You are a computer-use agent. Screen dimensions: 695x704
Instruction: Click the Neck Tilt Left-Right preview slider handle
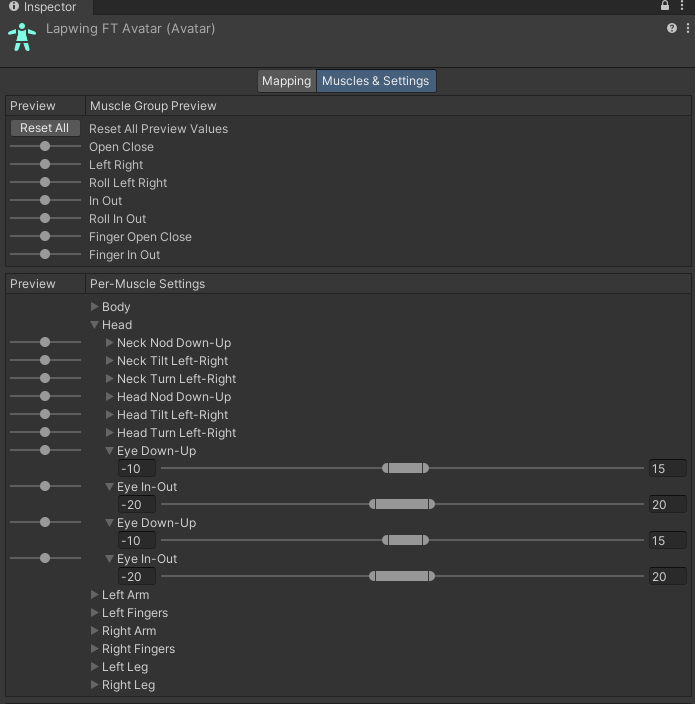click(x=45, y=361)
